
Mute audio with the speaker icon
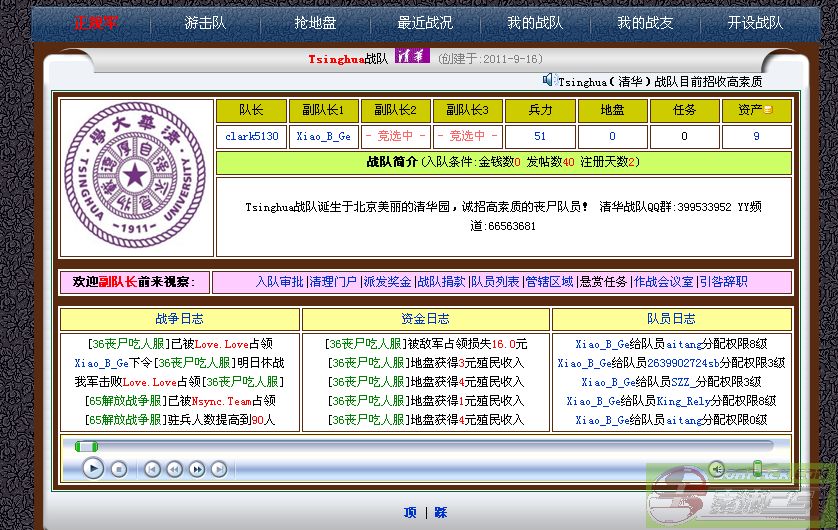tap(716, 468)
